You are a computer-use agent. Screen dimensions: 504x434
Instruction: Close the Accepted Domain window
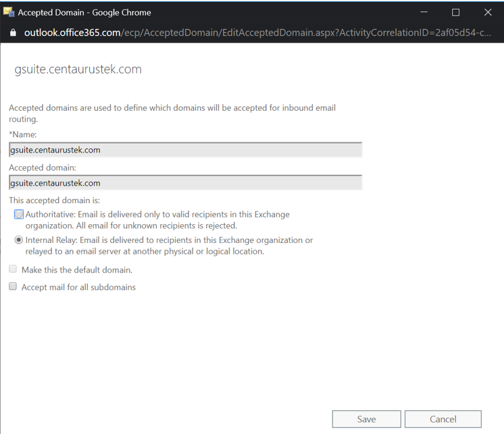click(488, 12)
